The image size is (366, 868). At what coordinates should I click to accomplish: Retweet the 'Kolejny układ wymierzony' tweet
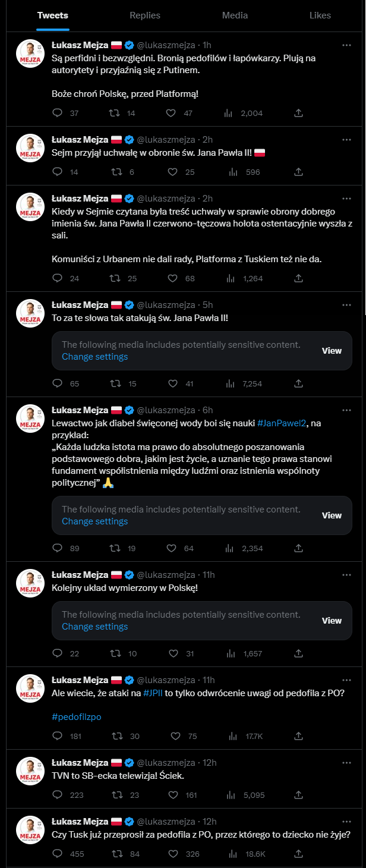pos(115,653)
